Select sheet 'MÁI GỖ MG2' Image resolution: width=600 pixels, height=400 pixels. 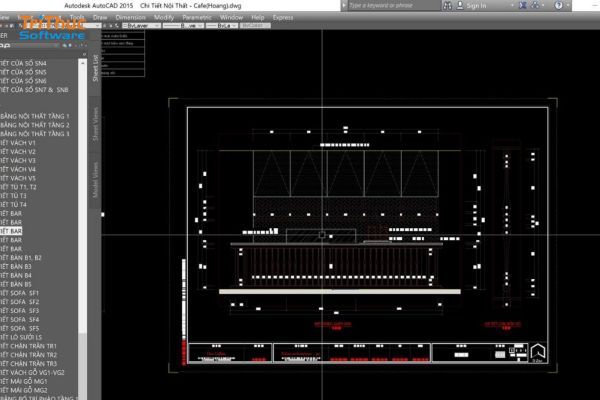pos(24,390)
